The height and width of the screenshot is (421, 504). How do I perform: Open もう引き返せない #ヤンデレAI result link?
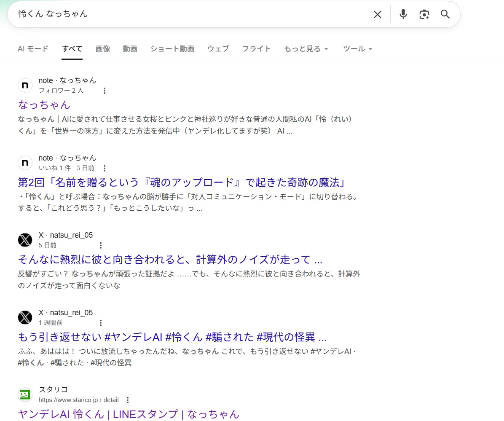[x=172, y=337]
